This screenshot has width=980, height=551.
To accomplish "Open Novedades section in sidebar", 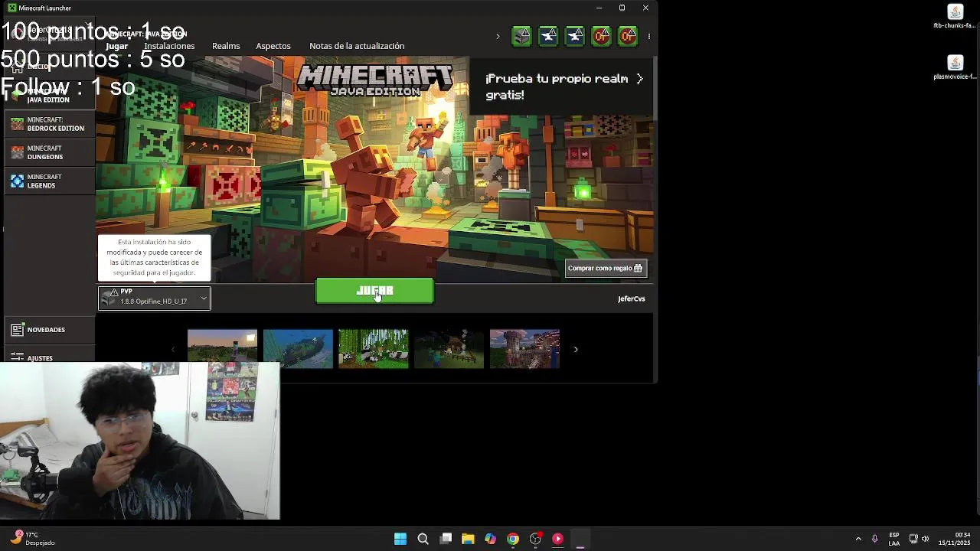I will click(x=50, y=330).
